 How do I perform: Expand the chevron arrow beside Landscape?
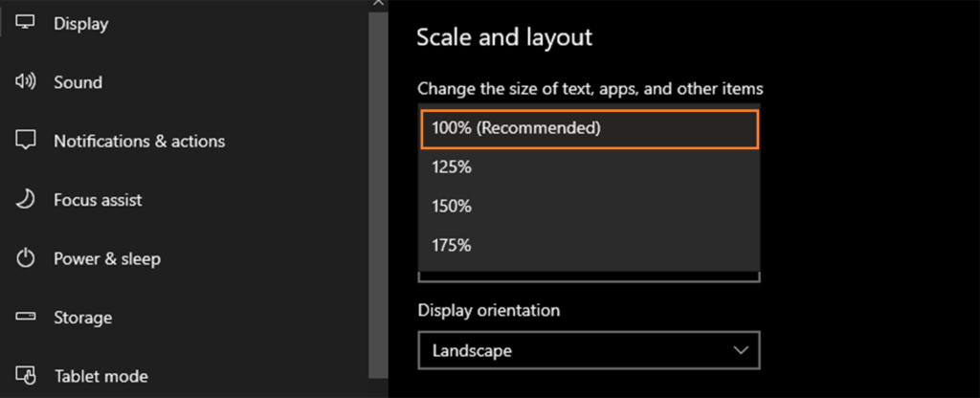[742, 350]
